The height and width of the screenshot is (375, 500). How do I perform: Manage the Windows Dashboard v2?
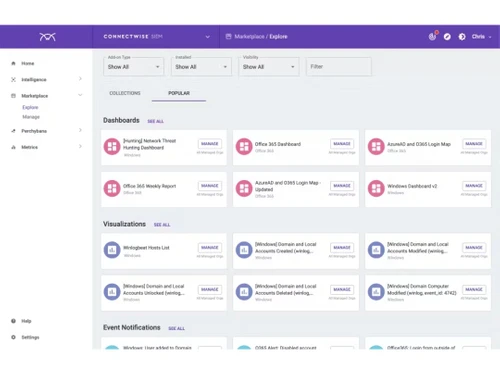click(x=474, y=186)
